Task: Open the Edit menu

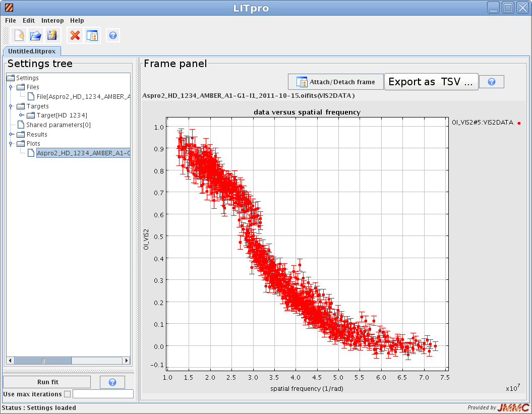Action: pos(29,20)
